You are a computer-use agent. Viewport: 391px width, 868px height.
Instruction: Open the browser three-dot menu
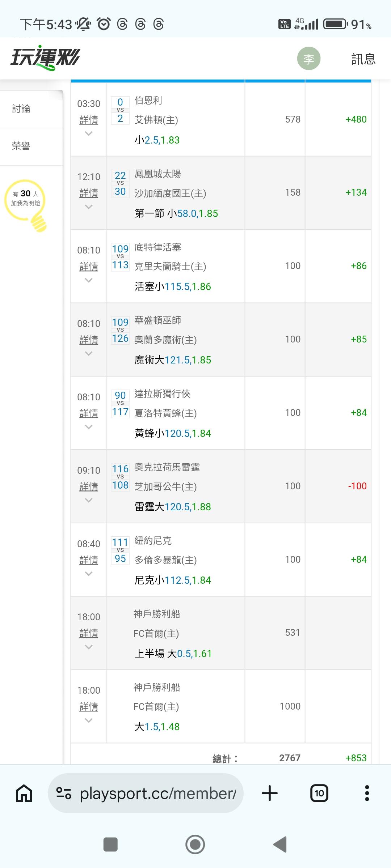tap(367, 793)
